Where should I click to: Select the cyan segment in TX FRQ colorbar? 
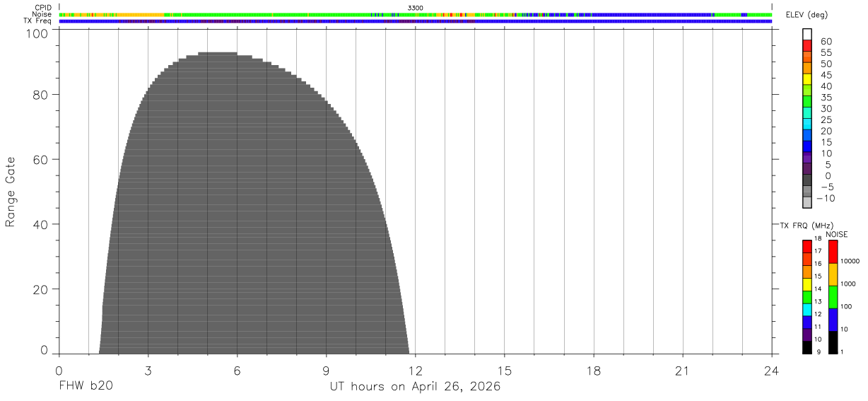click(x=807, y=310)
